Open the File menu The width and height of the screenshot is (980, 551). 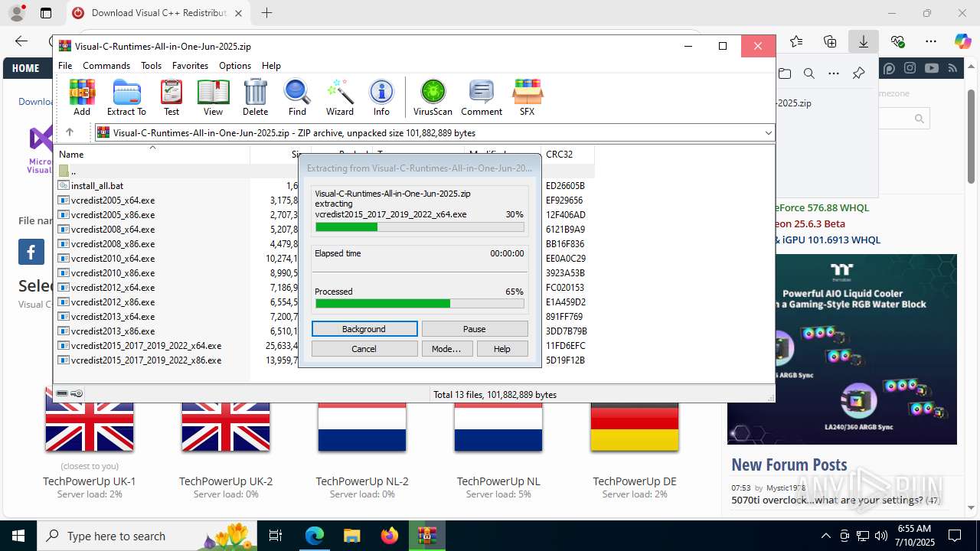[x=65, y=66]
